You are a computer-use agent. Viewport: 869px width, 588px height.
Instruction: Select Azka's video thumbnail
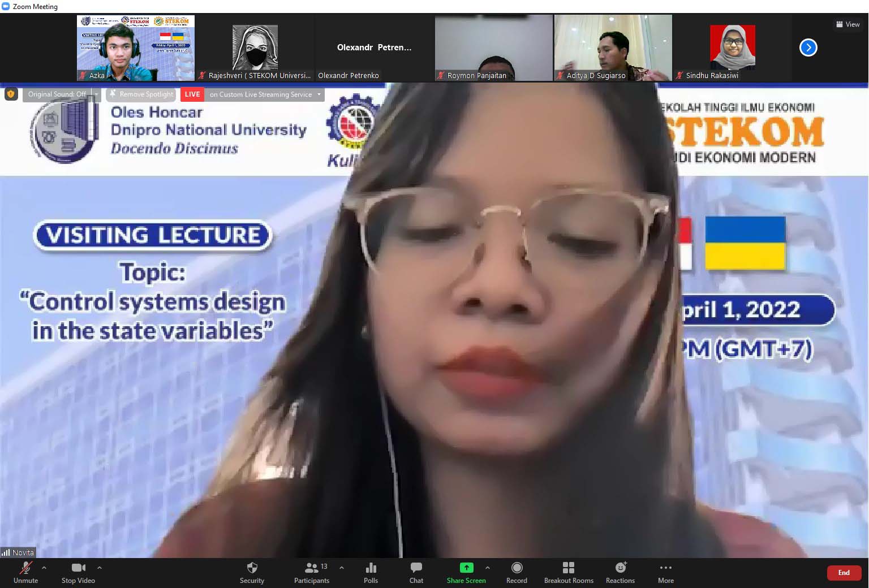tap(136, 48)
